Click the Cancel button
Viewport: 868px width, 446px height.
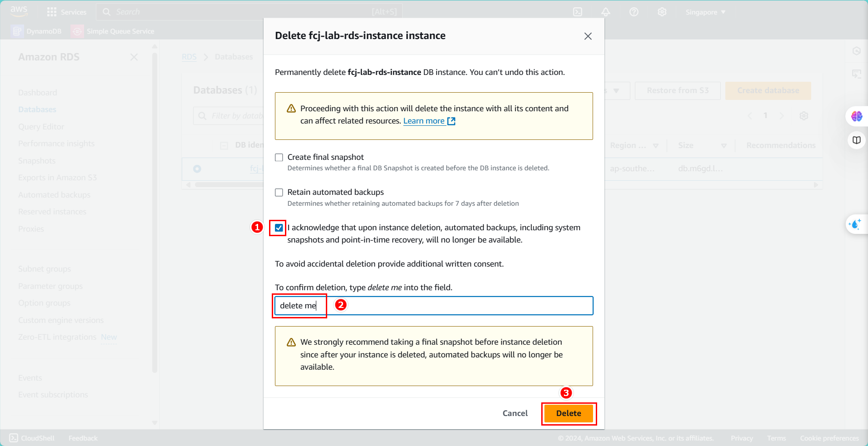[x=515, y=413]
